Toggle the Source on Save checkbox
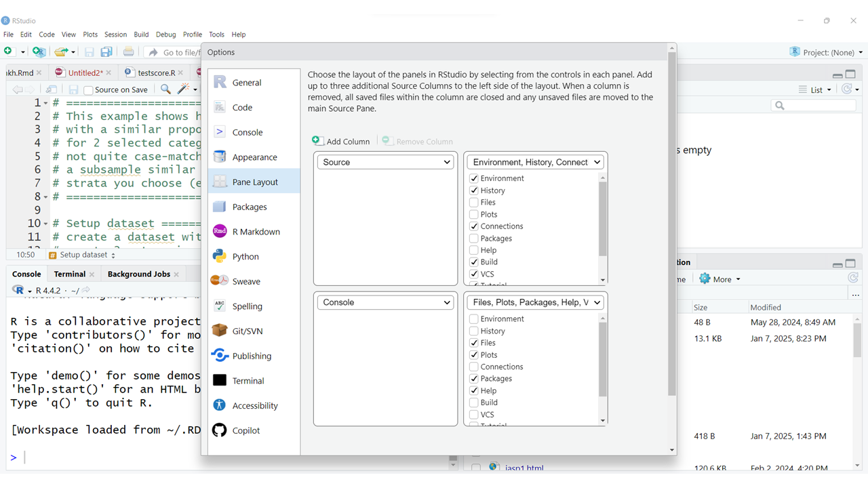 click(88, 90)
